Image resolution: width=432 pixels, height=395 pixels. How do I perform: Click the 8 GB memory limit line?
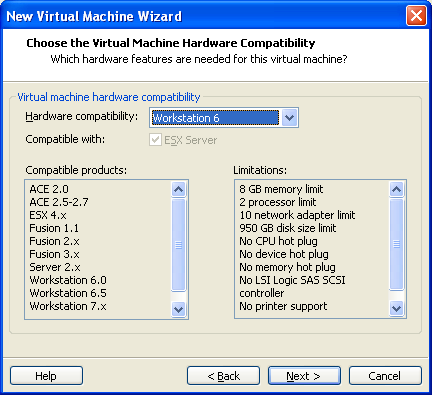coord(281,189)
